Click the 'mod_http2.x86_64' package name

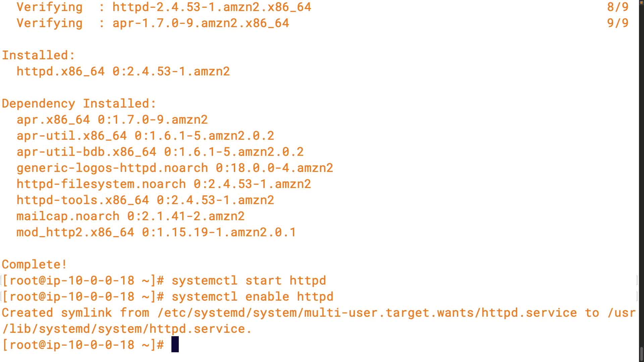click(x=75, y=232)
